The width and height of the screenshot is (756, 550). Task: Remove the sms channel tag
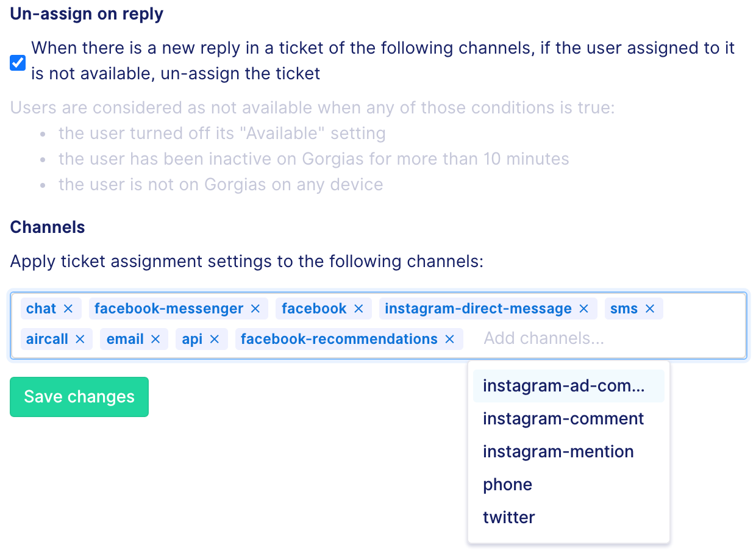650,309
